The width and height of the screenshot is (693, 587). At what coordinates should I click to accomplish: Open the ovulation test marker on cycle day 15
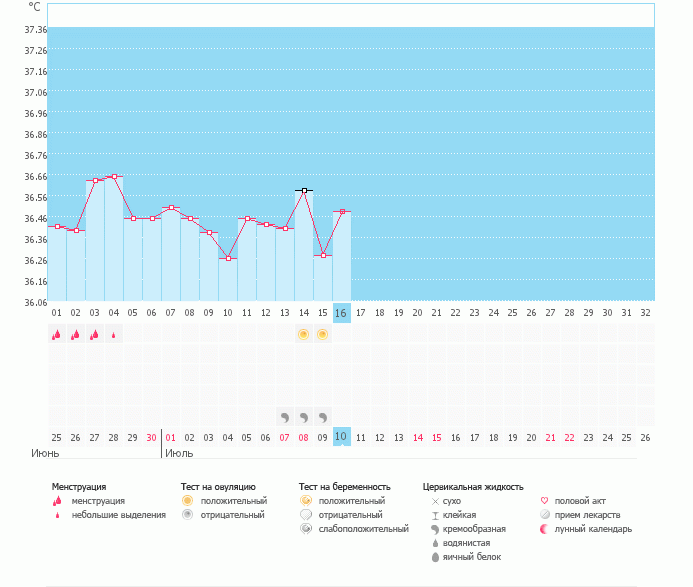click(x=322, y=334)
